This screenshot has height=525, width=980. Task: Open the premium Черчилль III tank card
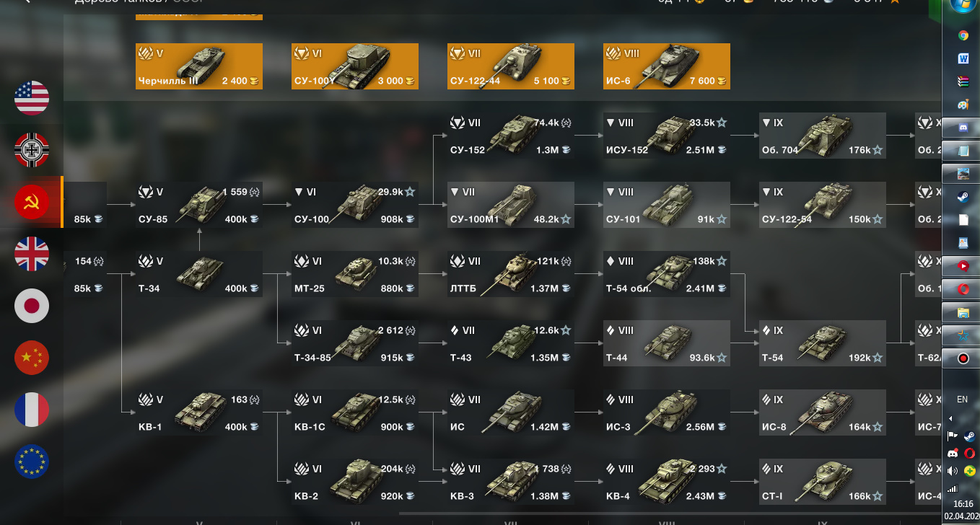[x=199, y=66]
